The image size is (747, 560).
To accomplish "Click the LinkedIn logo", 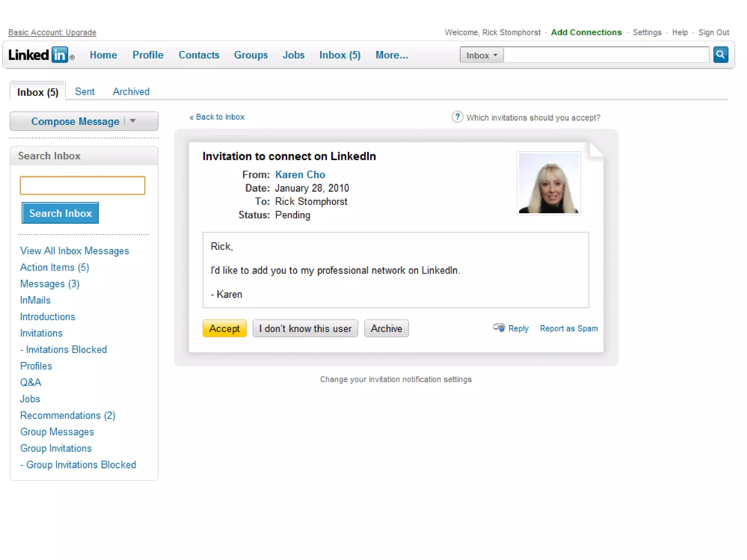I will tap(39, 55).
